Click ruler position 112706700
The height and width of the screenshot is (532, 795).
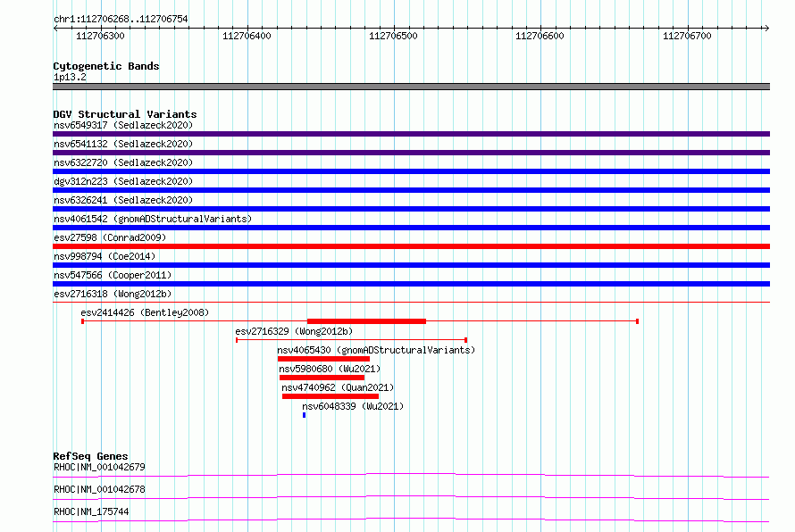[687, 36]
